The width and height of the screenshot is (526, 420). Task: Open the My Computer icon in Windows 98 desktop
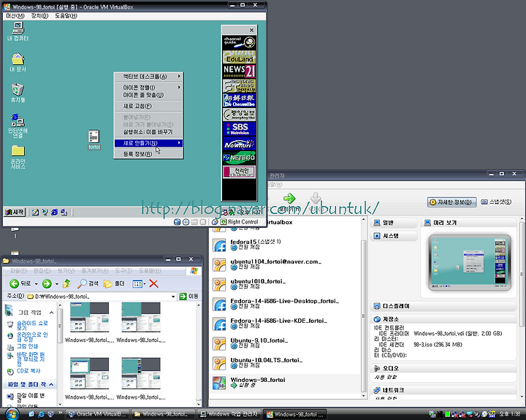pyautogui.click(x=18, y=31)
